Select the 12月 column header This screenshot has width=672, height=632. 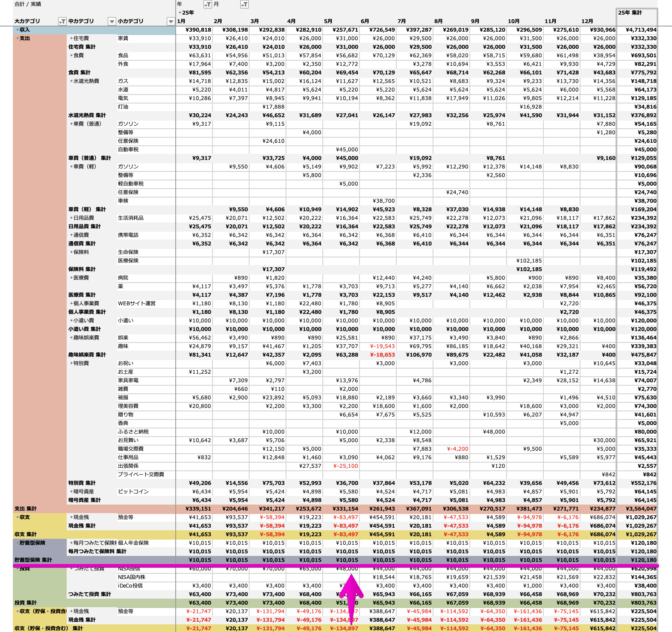pyautogui.click(x=587, y=21)
